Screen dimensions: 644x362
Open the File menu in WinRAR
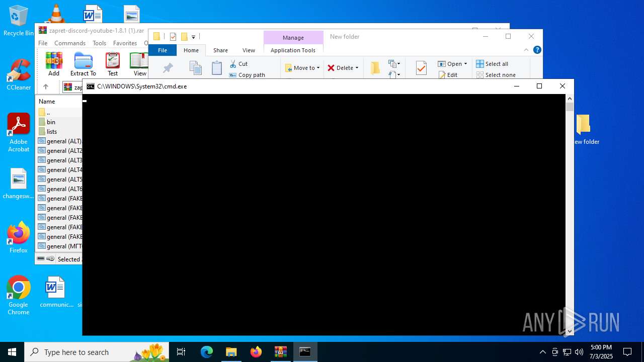43,43
